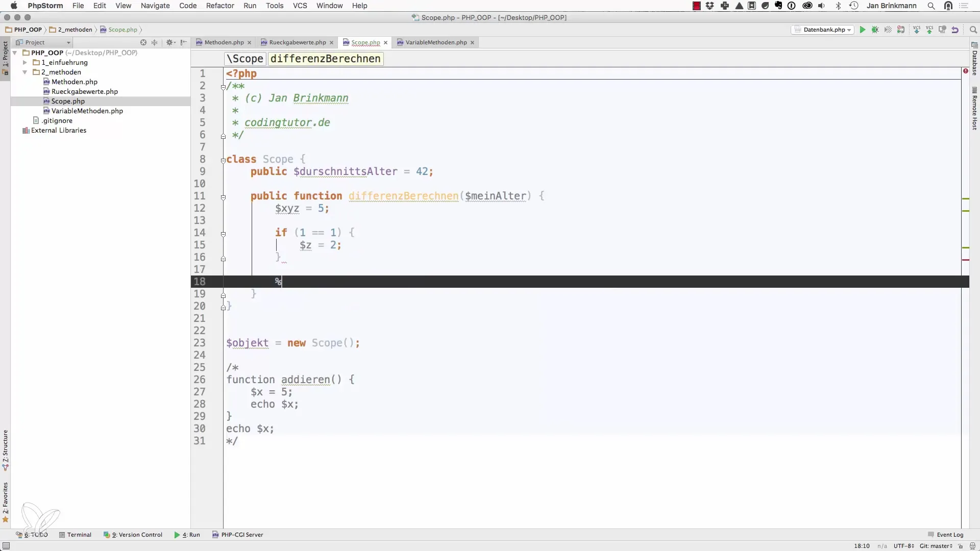Open the 2: Favorites side tab
The height and width of the screenshot is (551, 980).
(x=5, y=503)
